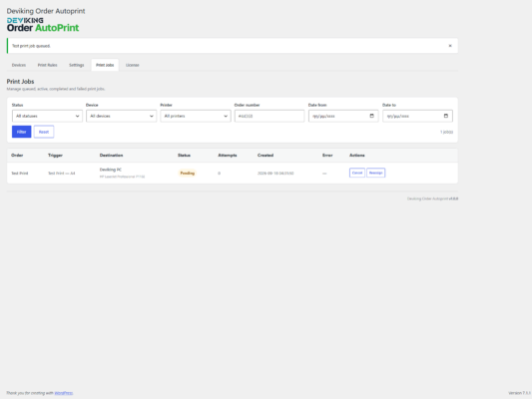Click the Attempts column header
Viewport: 532px width, 399px height.
click(x=228, y=156)
